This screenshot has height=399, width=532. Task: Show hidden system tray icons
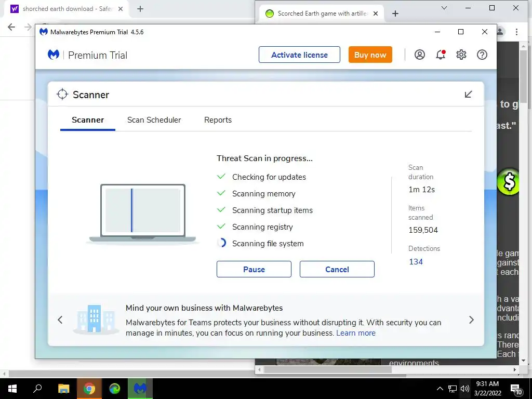pyautogui.click(x=440, y=389)
